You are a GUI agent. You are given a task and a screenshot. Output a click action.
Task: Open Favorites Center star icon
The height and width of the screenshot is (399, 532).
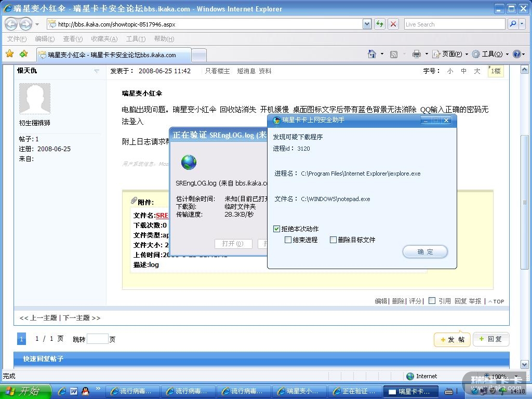coord(10,54)
